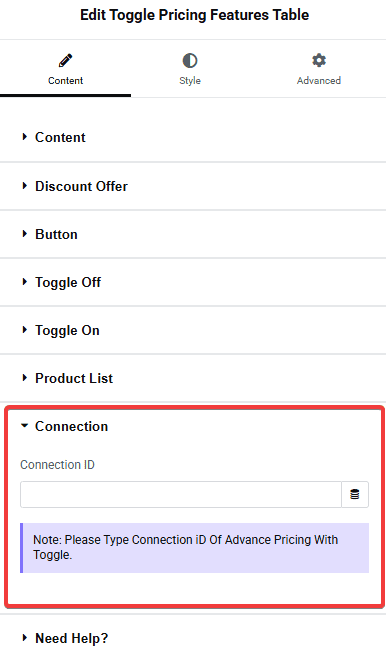This screenshot has height=659, width=386.
Task: Click the arrow beside Toggle On
Action: click(x=25, y=330)
